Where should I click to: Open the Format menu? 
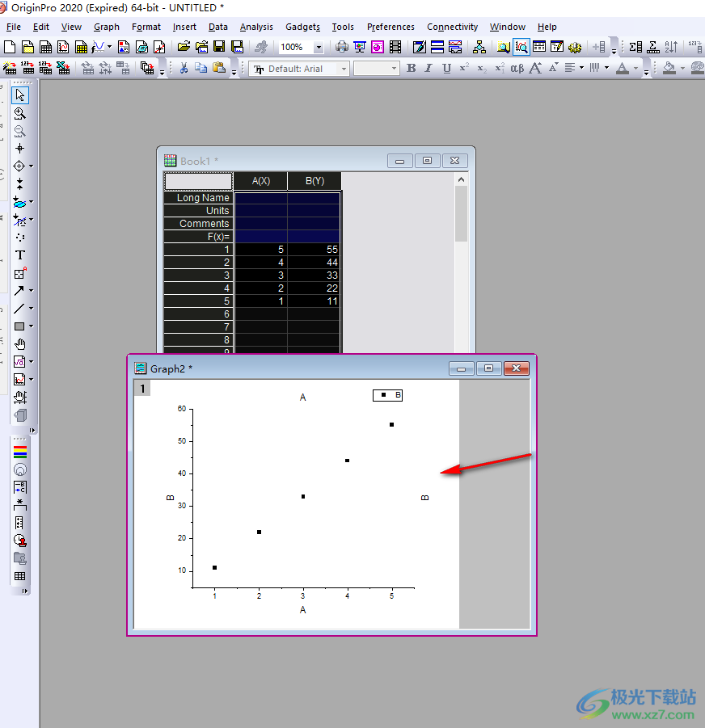pyautogui.click(x=146, y=27)
